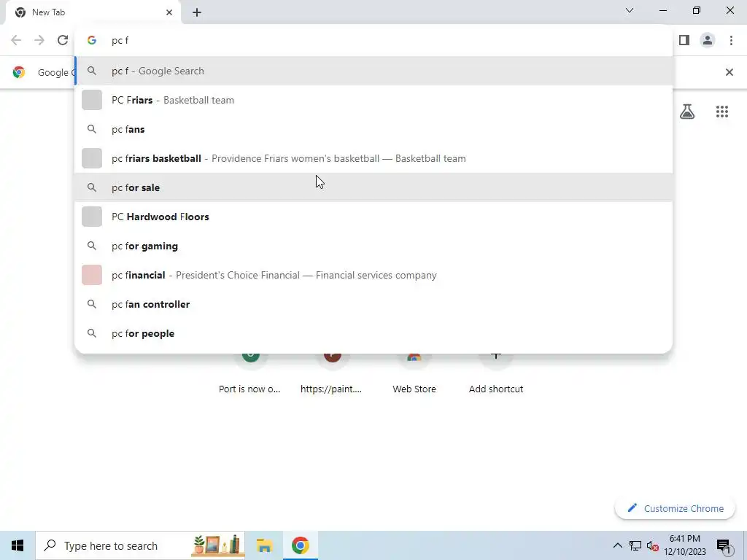Click the Customize Chrome button
The height and width of the screenshot is (560, 747).
coord(675,508)
